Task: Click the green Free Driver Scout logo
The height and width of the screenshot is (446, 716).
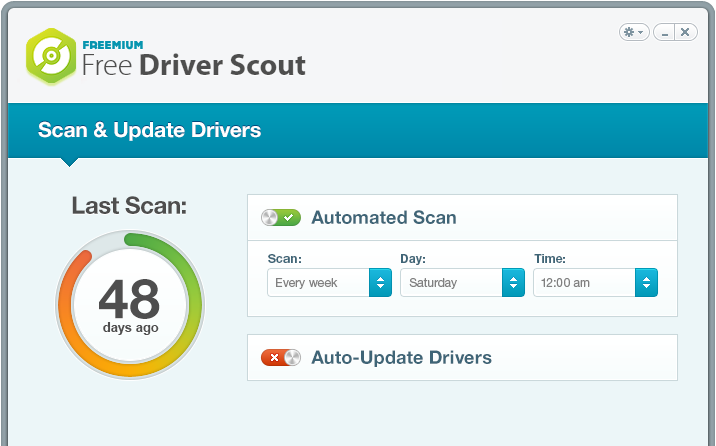Action: coord(51,56)
